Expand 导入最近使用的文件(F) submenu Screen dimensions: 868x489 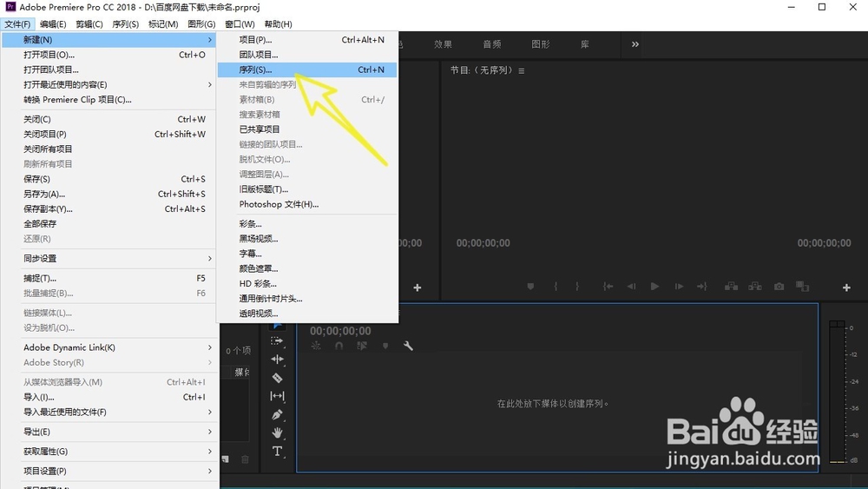(210, 412)
